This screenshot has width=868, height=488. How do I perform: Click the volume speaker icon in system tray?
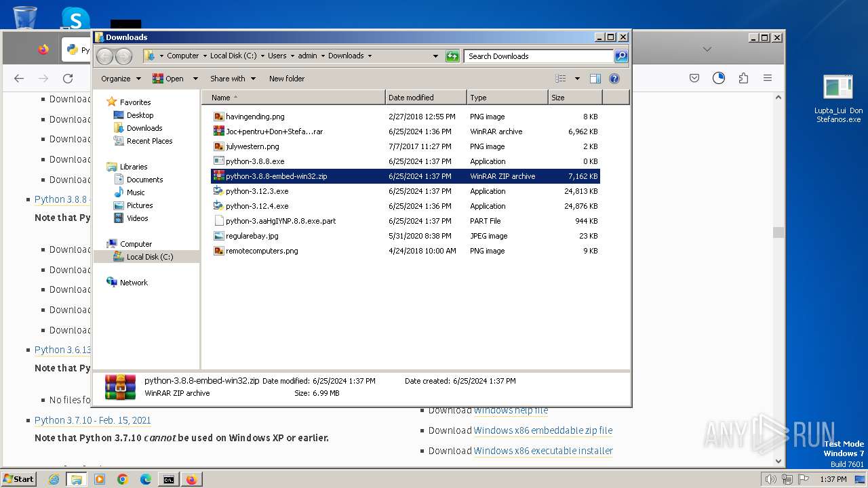[771, 479]
